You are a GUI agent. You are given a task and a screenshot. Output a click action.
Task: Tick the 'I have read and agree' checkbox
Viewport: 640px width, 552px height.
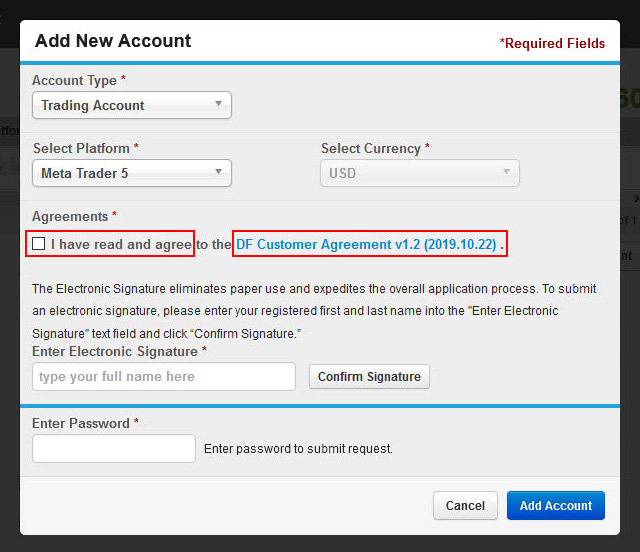click(38, 244)
